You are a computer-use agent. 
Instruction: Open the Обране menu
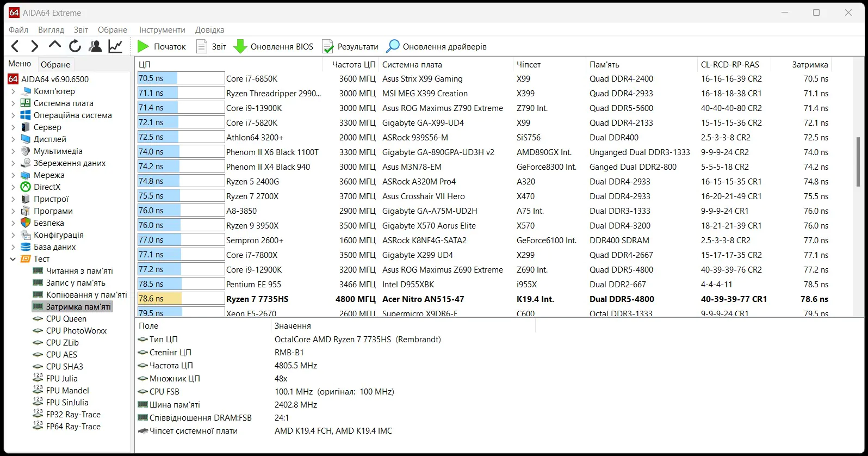click(x=113, y=30)
